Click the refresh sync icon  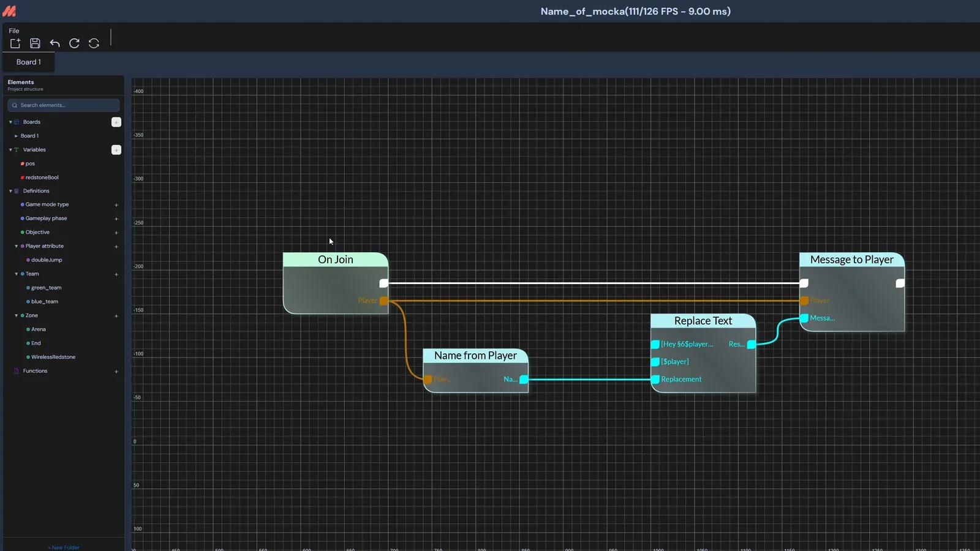point(94,43)
